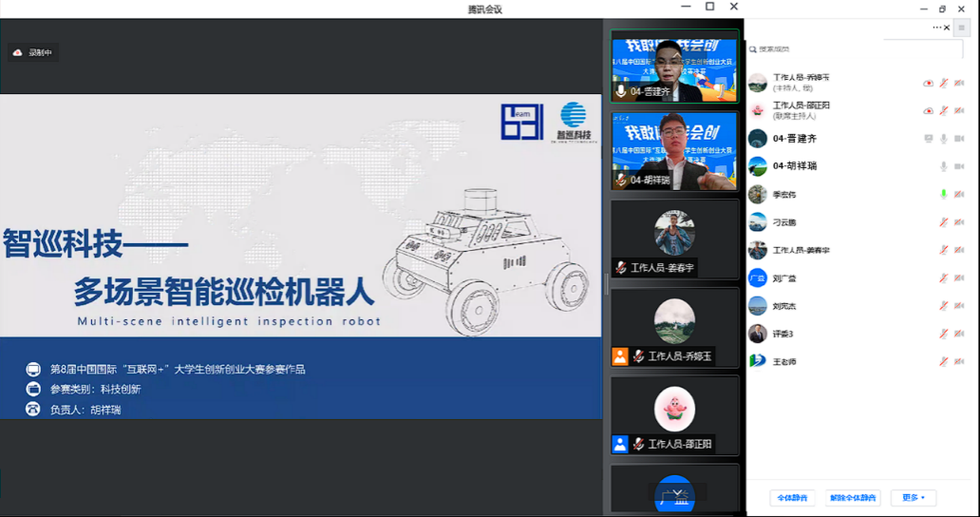Click the screen share icon for 04-晋建齐
980x517 pixels.
[928, 139]
